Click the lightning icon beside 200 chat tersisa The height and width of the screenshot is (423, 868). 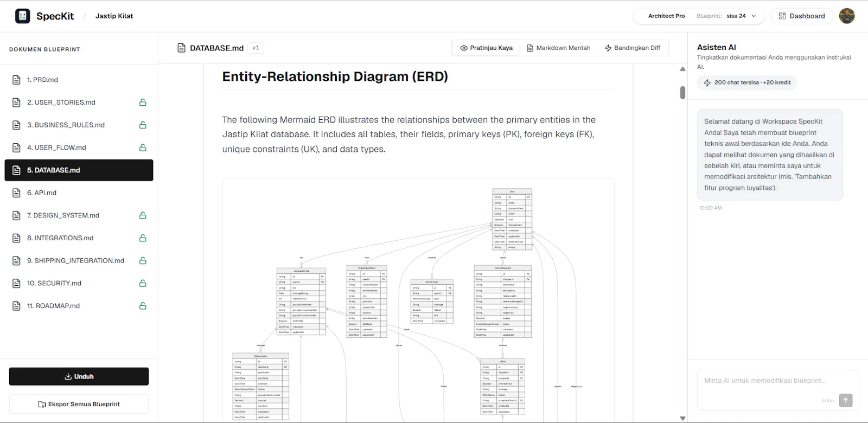(707, 83)
